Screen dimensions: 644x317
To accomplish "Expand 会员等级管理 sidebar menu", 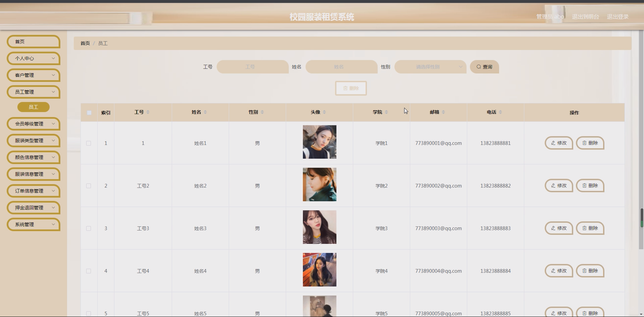I will click(33, 124).
